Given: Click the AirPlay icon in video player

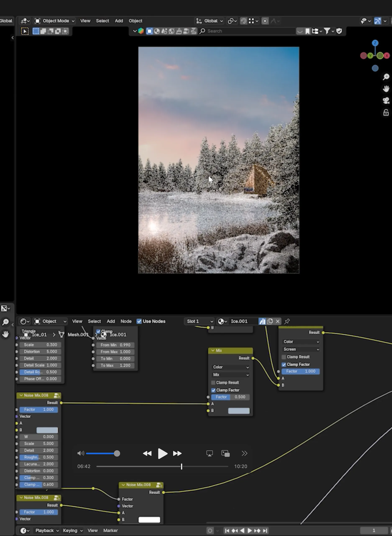Looking at the screenshot, I should pyautogui.click(x=209, y=453).
